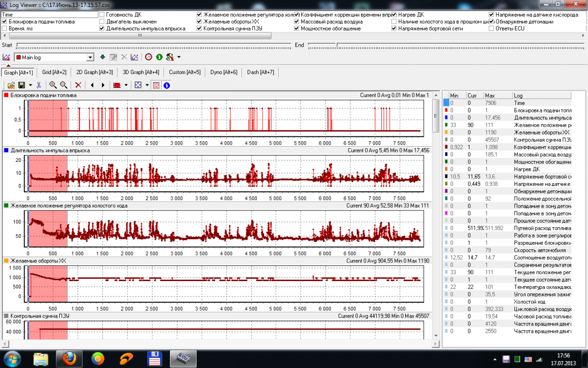
Task: Expand the save icon dropdown arrow
Action: click(x=30, y=85)
